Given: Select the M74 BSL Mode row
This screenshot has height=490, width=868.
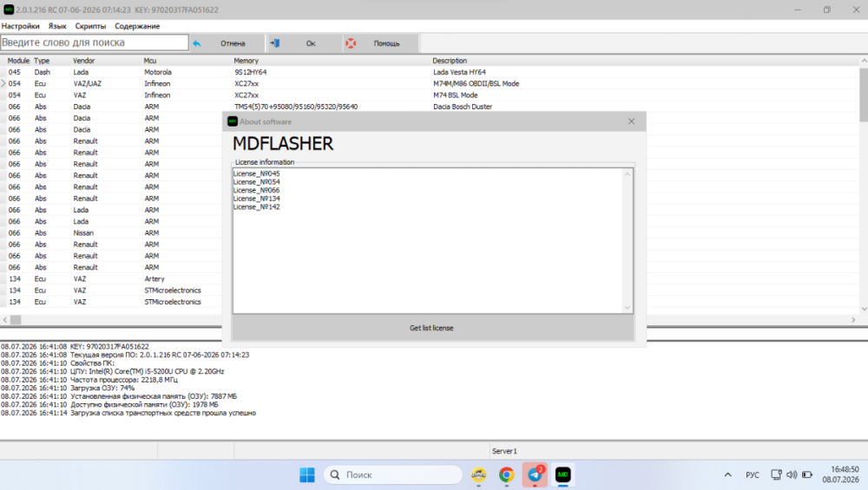Looking at the screenshot, I should point(431,95).
